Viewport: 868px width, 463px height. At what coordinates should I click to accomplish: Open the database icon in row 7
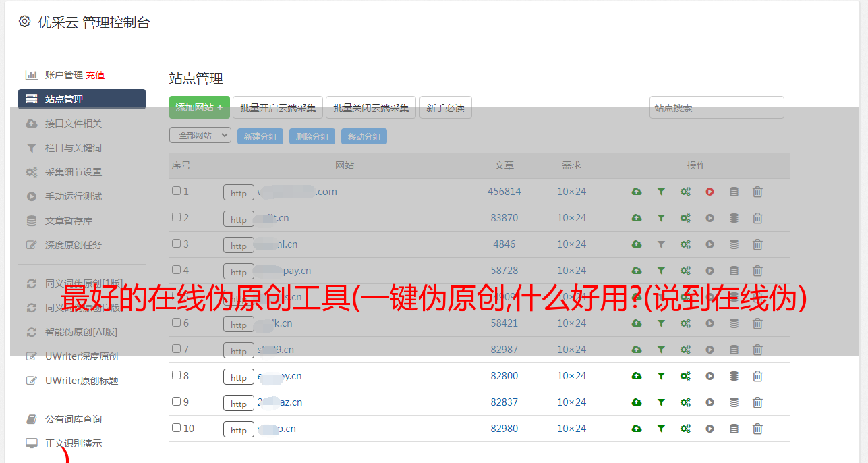click(734, 350)
